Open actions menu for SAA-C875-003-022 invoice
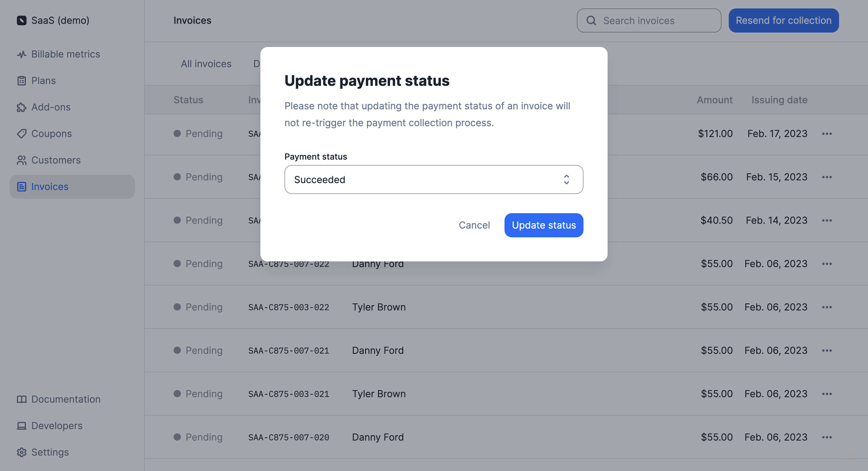The height and width of the screenshot is (471, 868). pyautogui.click(x=826, y=307)
